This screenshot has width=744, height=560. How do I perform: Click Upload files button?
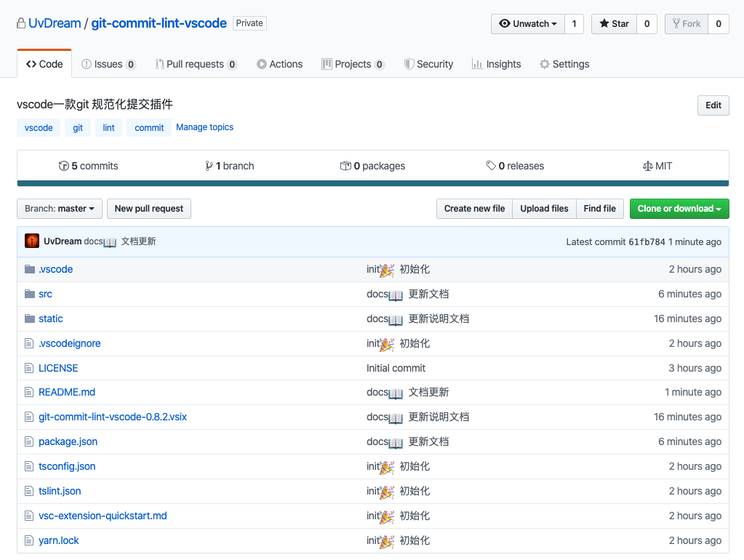point(544,209)
